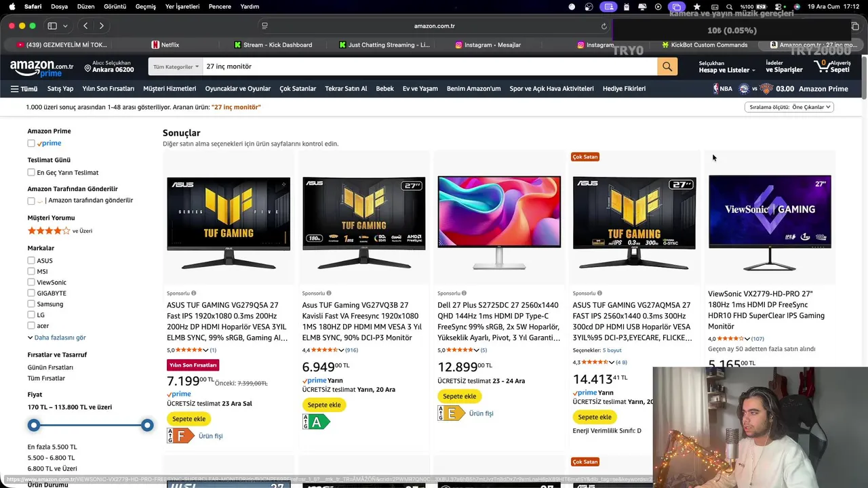The image size is (868, 488).
Task: Check the LG brand checkbox
Action: (x=31, y=314)
